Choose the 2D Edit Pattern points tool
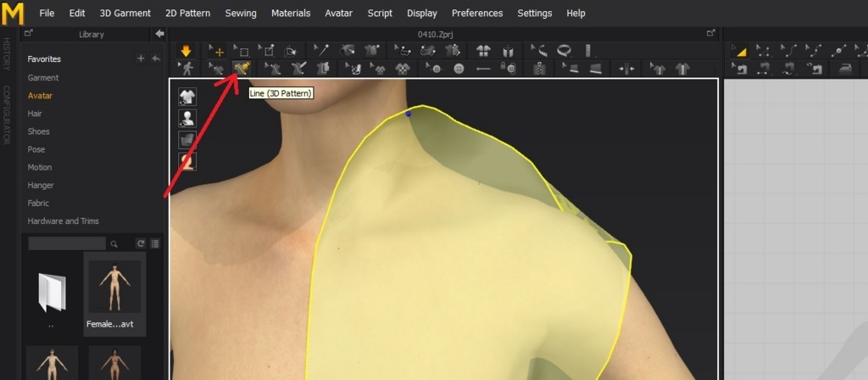Screen dimensions: 868x380 (764, 51)
